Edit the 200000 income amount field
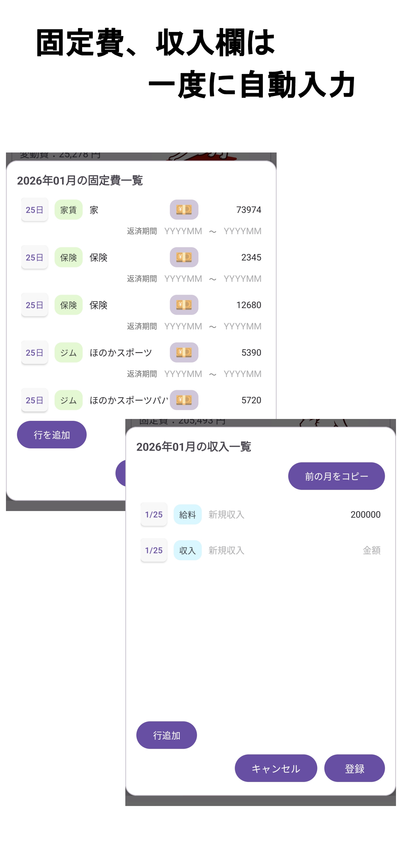This screenshot has width=401, height=868. click(365, 514)
